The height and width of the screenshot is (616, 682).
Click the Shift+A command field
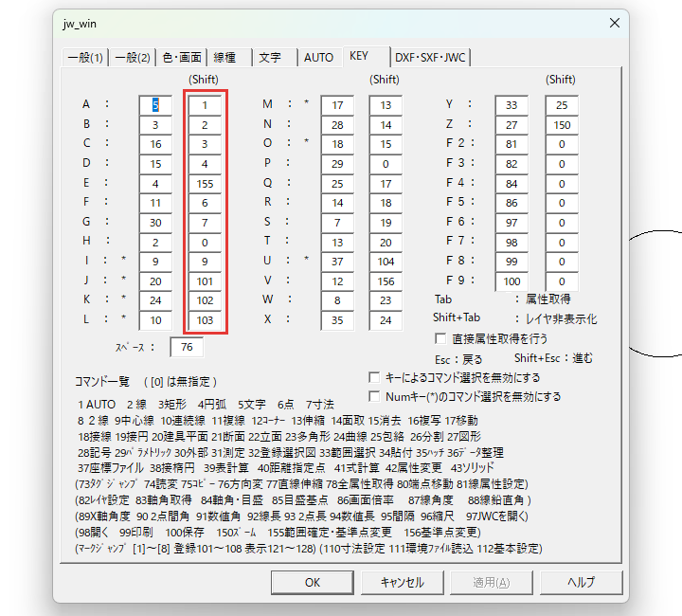pyautogui.click(x=205, y=105)
